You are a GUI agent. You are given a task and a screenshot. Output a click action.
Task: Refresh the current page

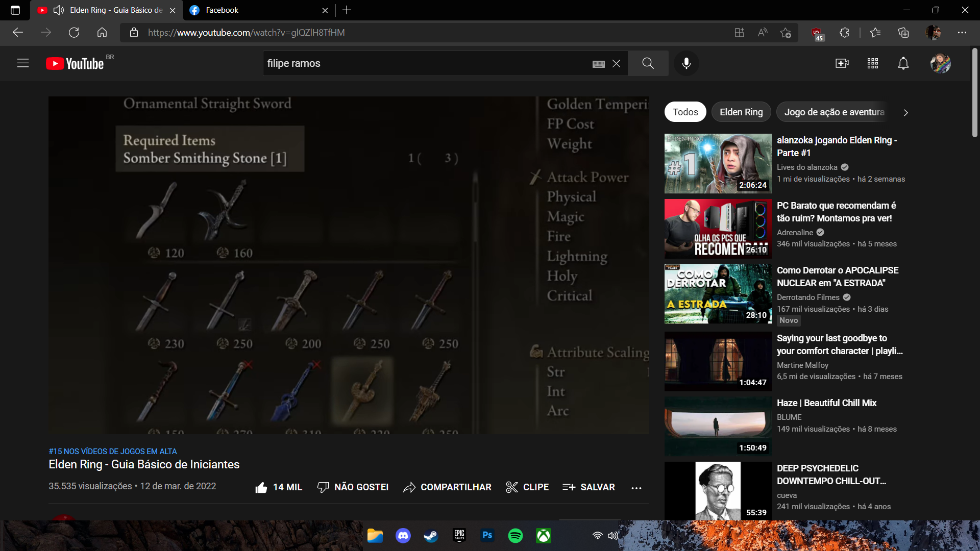click(74, 33)
